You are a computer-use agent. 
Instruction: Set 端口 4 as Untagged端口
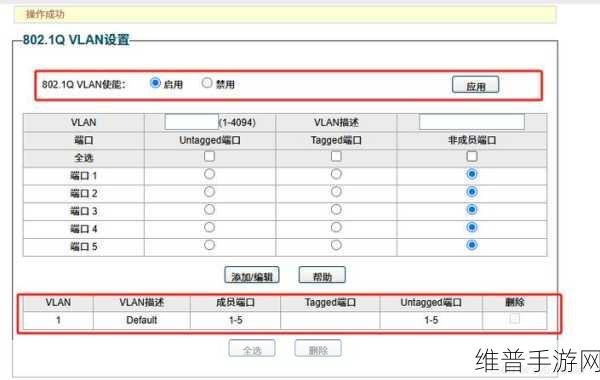[209, 227]
